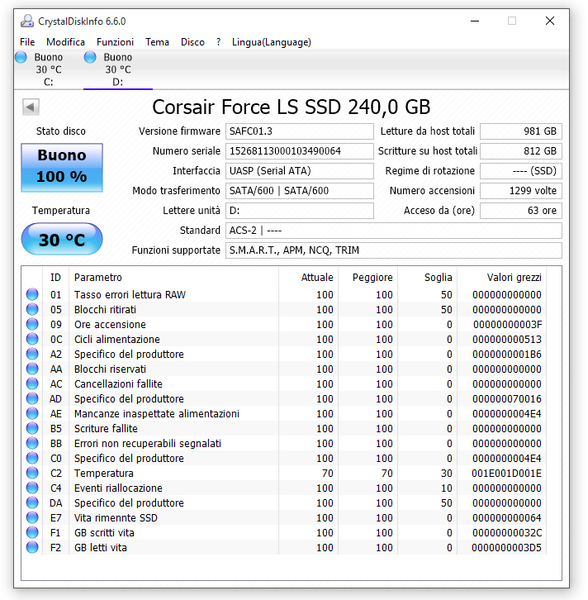
Task: Click status orb for C2 Temperatura row
Action: coord(32,473)
